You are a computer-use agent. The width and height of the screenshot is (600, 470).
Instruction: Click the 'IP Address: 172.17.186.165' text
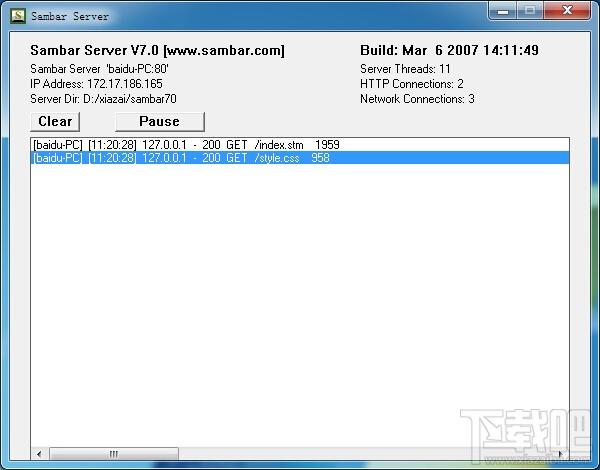[96, 84]
